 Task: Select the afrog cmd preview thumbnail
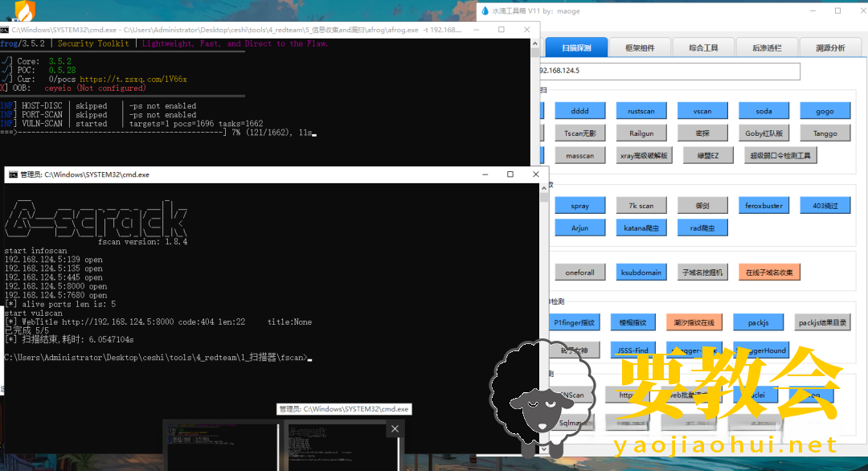tap(222, 447)
